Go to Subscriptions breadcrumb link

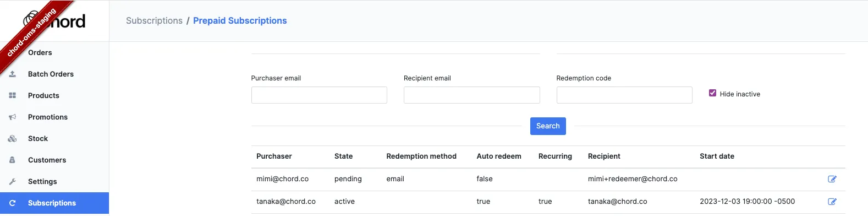(x=154, y=20)
